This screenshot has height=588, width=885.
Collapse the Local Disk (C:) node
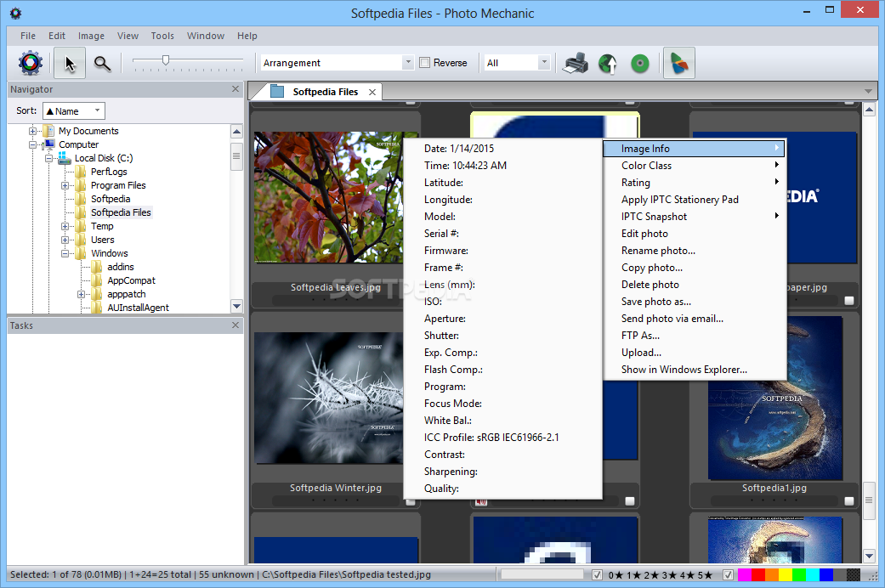tap(49, 159)
